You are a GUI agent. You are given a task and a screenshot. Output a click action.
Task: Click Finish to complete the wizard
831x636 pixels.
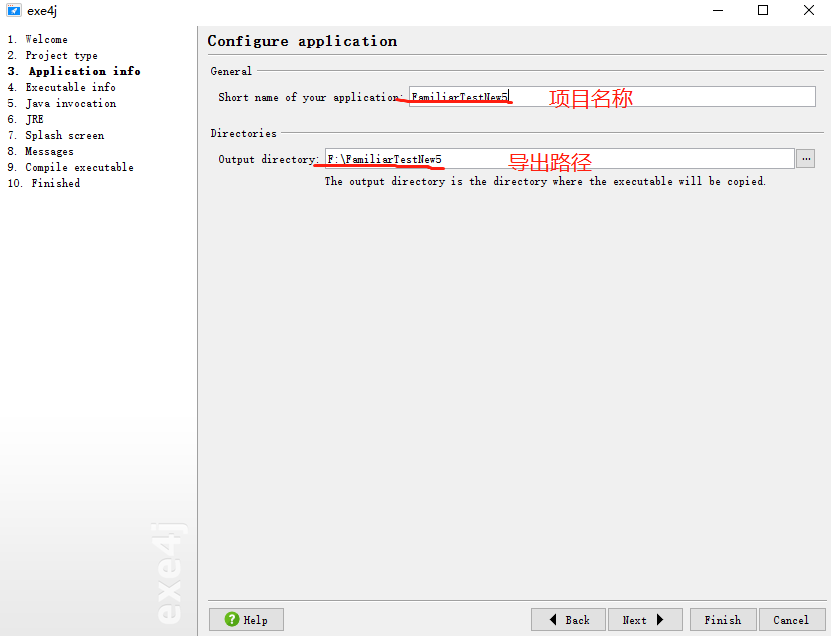coord(722,619)
